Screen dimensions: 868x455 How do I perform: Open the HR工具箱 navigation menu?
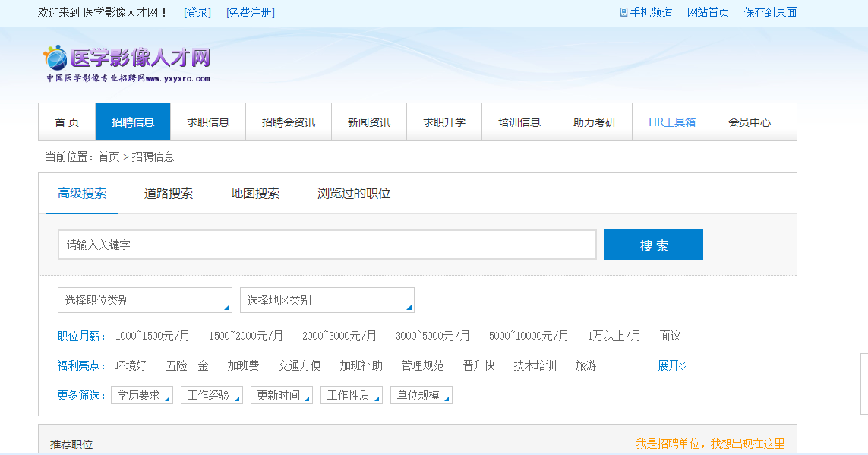tap(671, 122)
